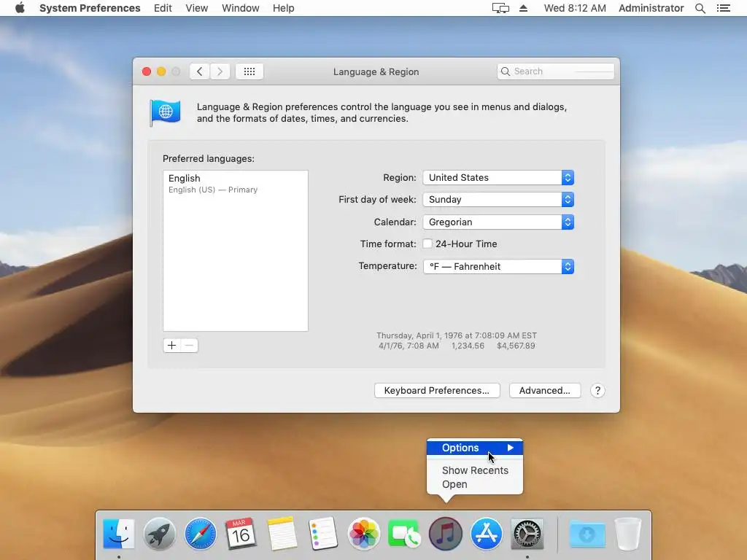Go forward with the right chevron button
747x560 pixels.
point(220,71)
